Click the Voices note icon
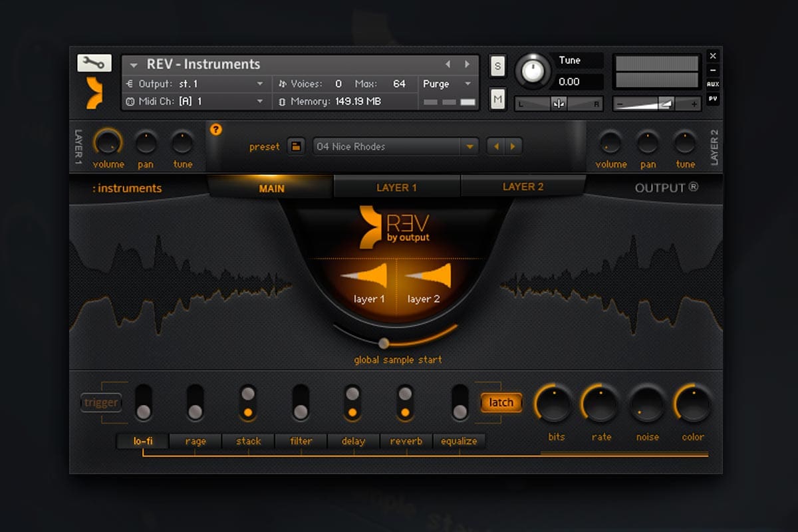The image size is (798, 532). click(282, 84)
